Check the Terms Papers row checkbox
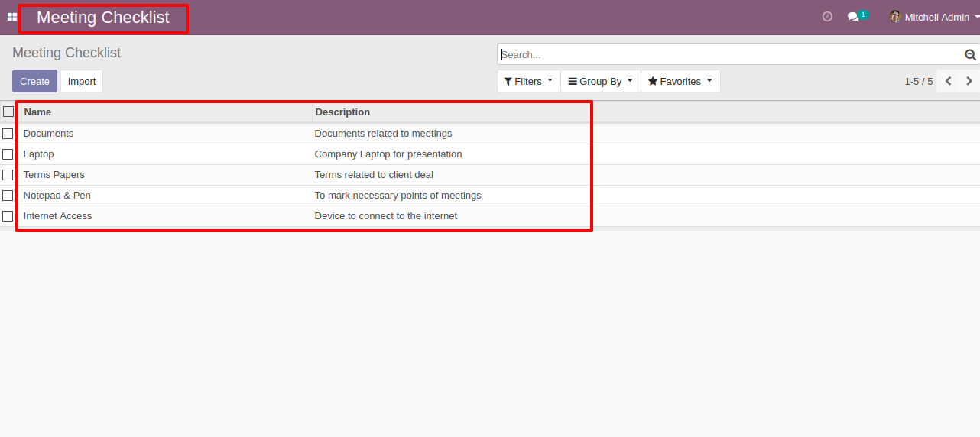The image size is (980, 437). coord(8,175)
